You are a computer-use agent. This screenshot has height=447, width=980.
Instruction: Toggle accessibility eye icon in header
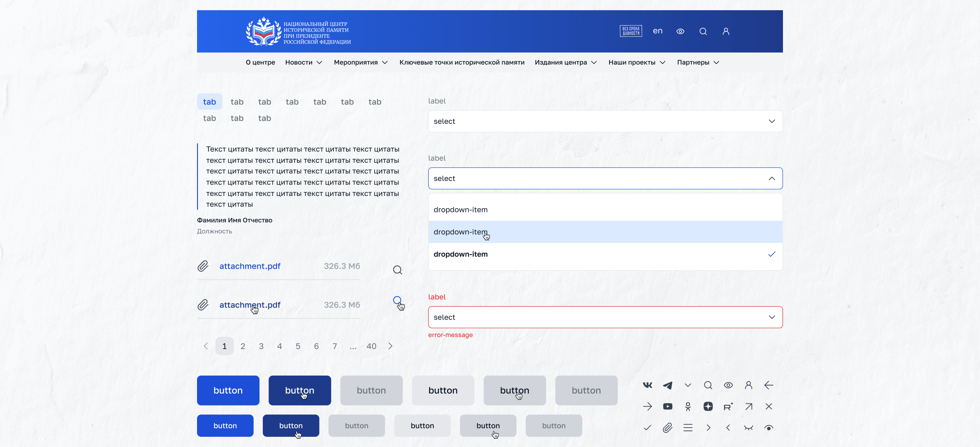(680, 31)
